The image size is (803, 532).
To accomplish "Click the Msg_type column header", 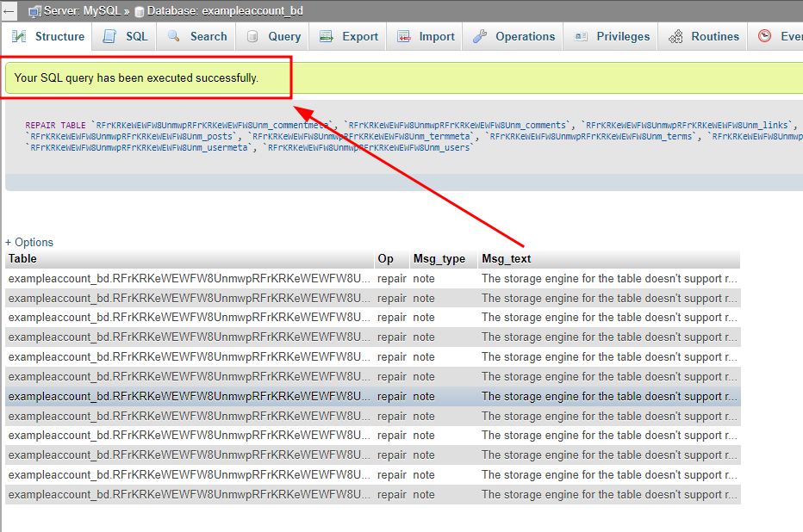I will (439, 258).
